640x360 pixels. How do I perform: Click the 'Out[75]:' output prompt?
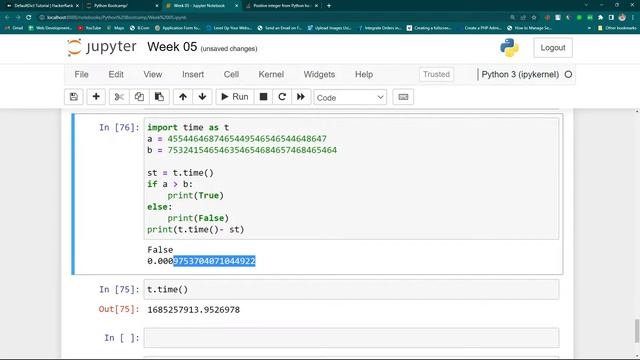point(119,309)
